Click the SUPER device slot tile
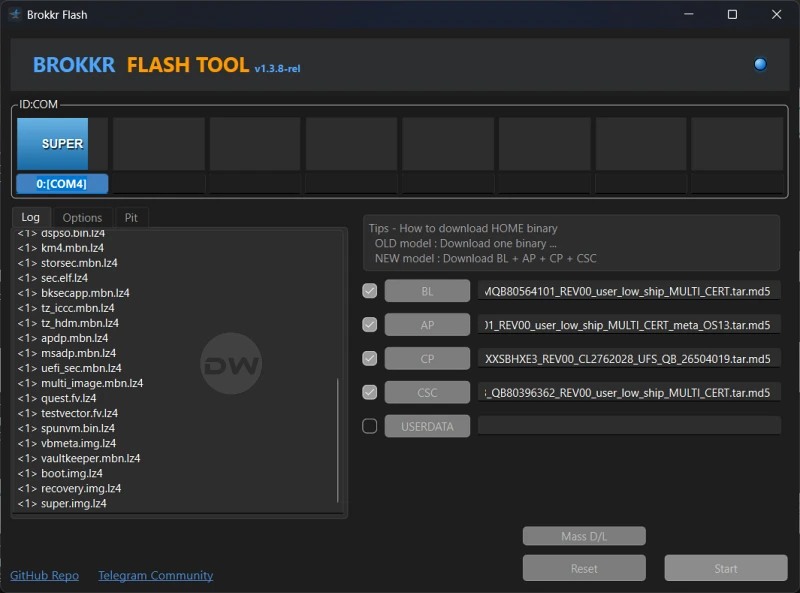 coord(62,144)
